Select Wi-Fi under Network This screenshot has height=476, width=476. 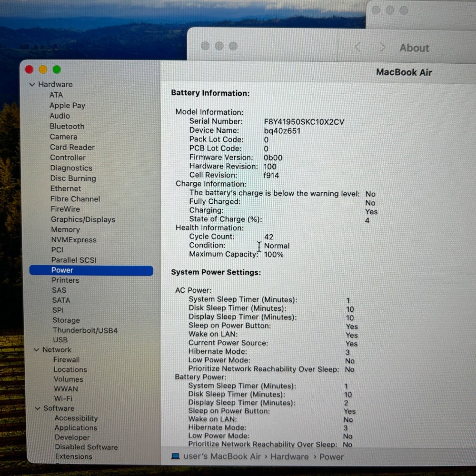pyautogui.click(x=63, y=398)
